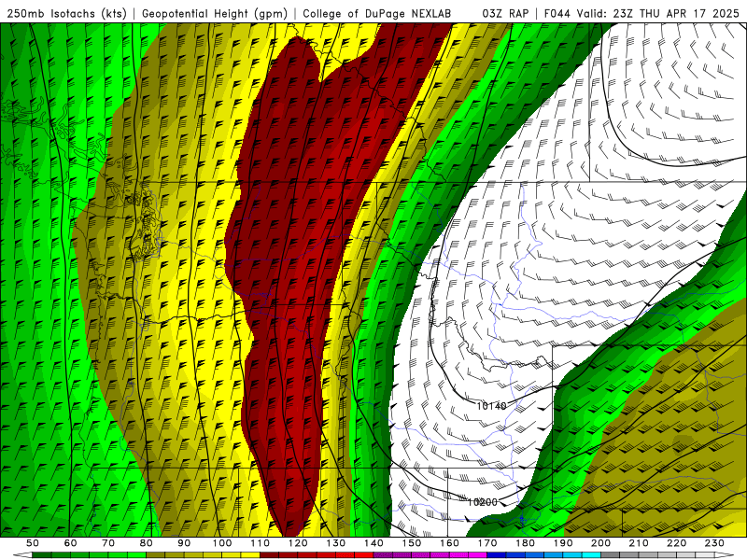Click the 180 value on the color scale

click(x=525, y=543)
